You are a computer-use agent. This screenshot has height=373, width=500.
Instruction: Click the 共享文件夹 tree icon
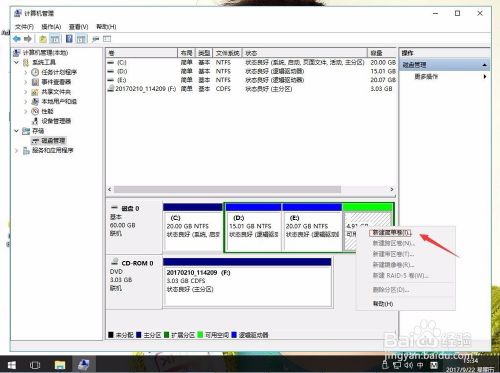tap(35, 92)
